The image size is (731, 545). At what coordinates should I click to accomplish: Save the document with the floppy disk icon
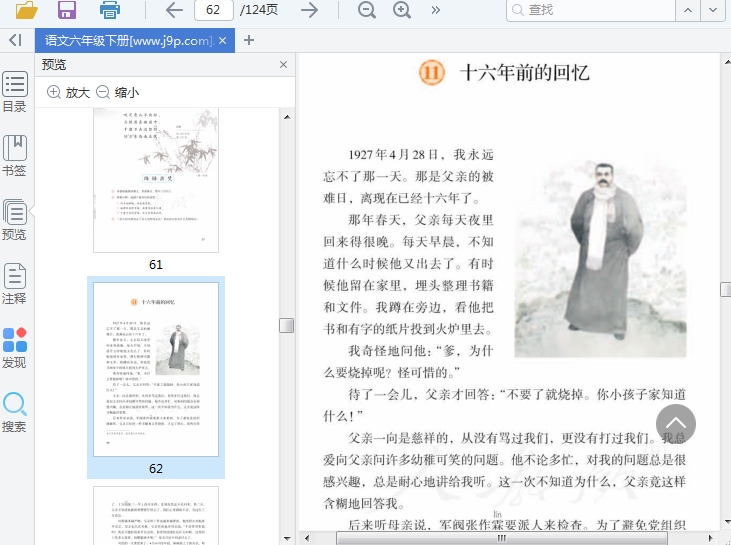(x=67, y=10)
